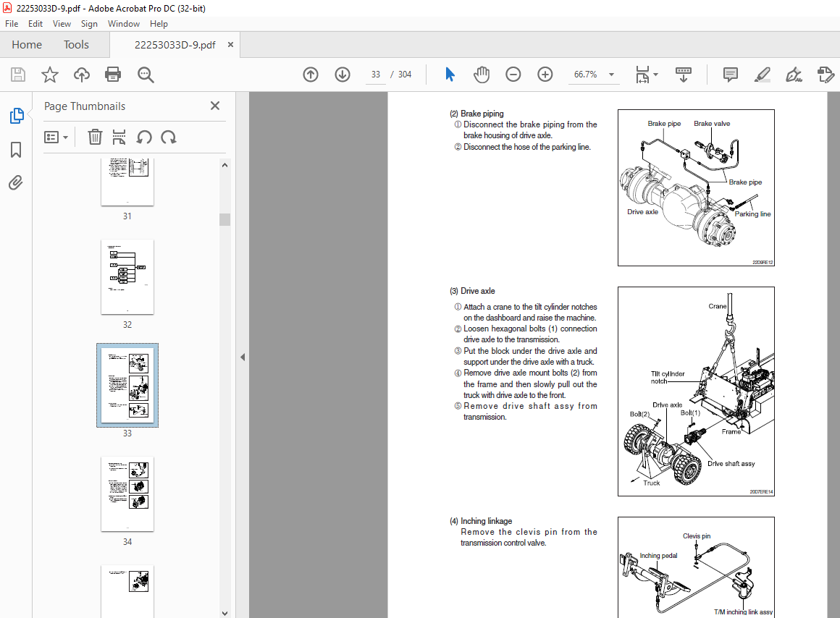Add the document to starred favorites
Image resolution: width=840 pixels, height=618 pixels.
[50, 75]
